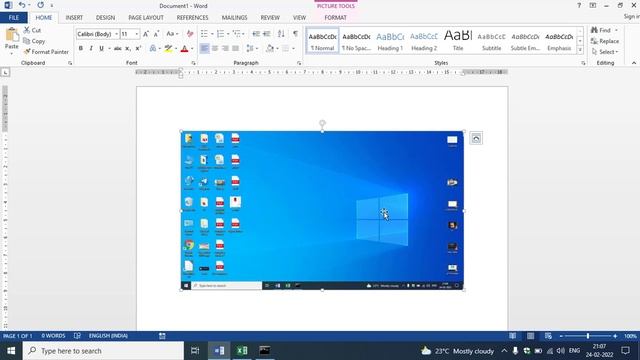Open Task View on the taskbar

[x=195, y=351]
